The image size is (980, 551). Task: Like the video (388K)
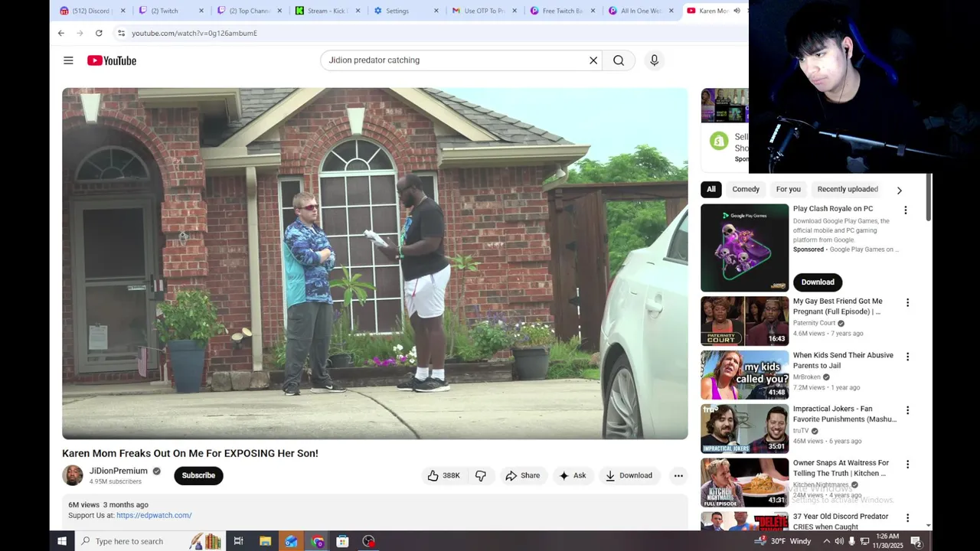[x=443, y=475]
